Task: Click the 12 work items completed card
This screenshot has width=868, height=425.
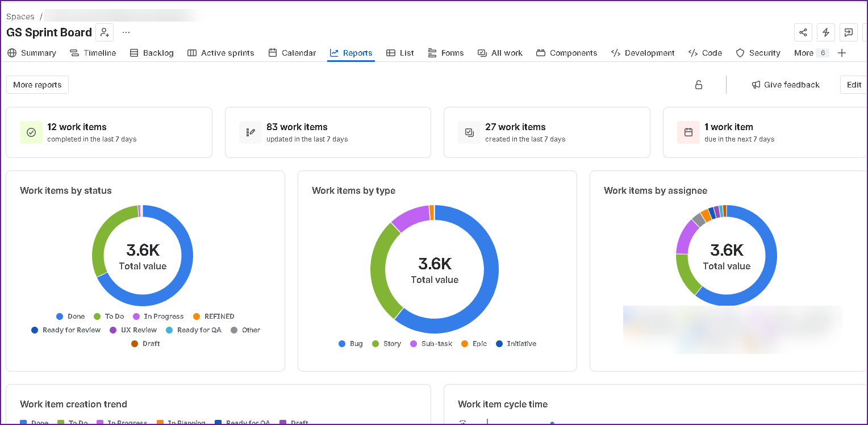Action: 109,132
